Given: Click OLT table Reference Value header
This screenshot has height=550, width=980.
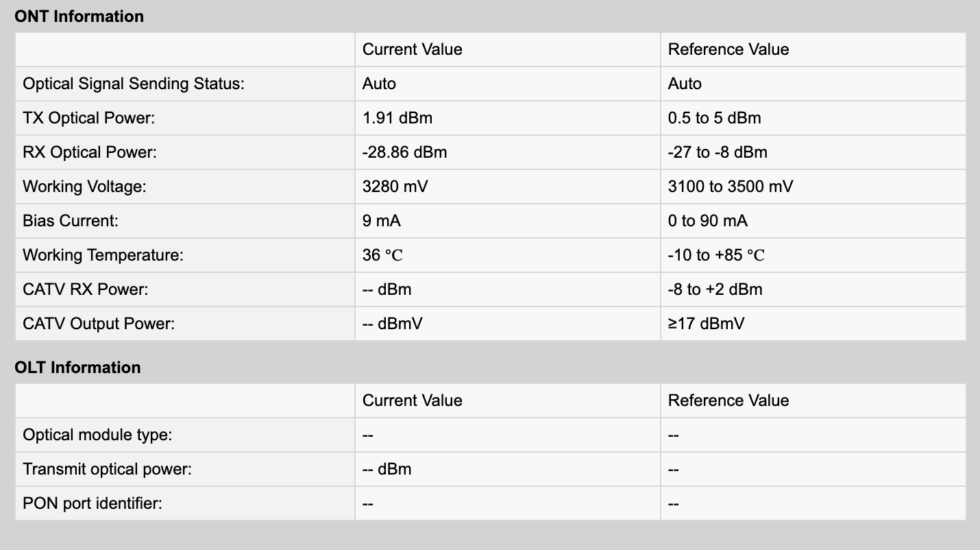Looking at the screenshot, I should tap(728, 400).
